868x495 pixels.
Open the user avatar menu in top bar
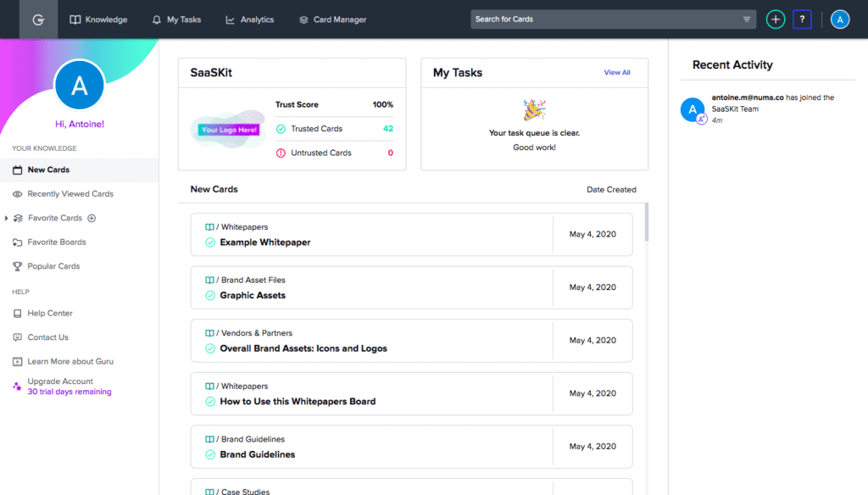(840, 19)
